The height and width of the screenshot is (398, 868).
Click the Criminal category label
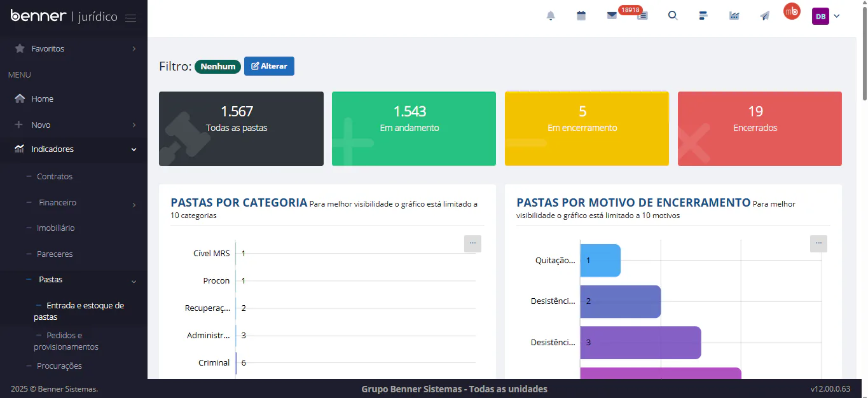click(x=214, y=362)
